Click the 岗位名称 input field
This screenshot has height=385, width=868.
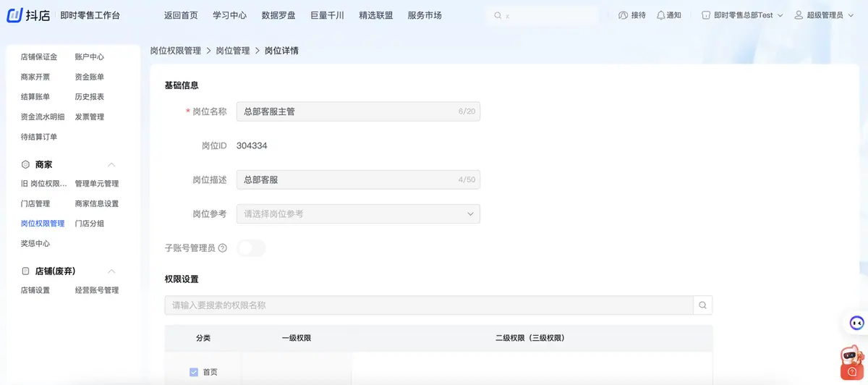coord(358,111)
